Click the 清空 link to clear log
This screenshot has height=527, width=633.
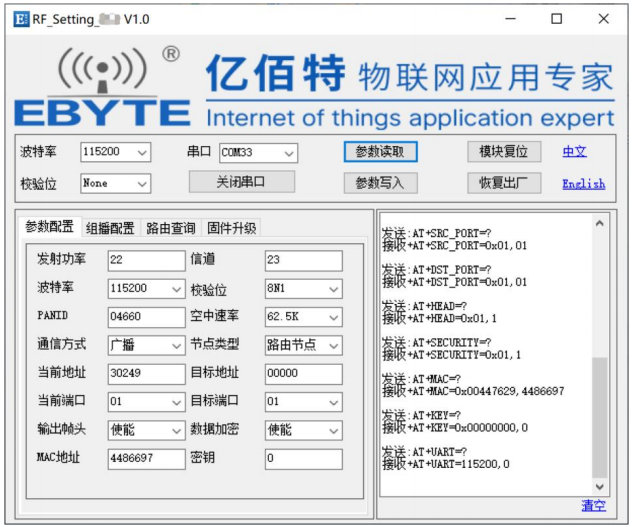594,506
